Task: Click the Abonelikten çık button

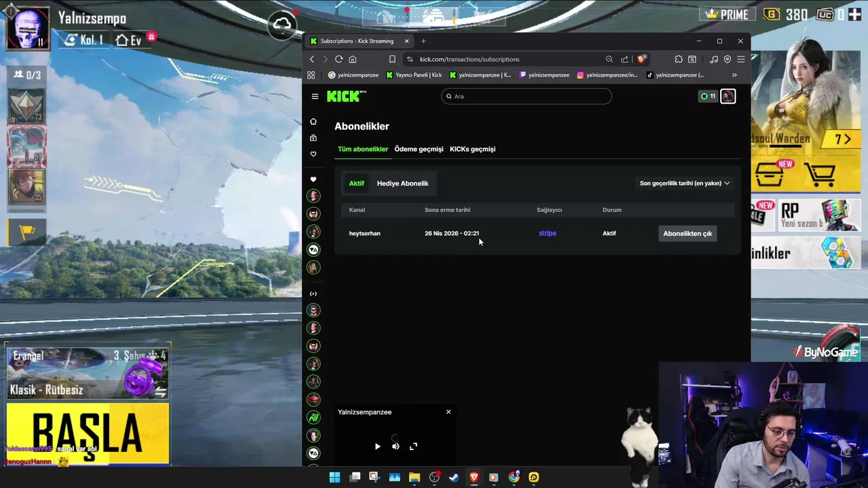Action: point(688,233)
